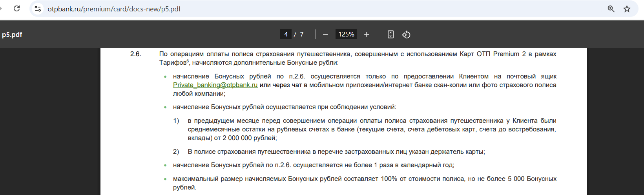Click section number 2.6.
644x195 pixels.
[136, 54]
